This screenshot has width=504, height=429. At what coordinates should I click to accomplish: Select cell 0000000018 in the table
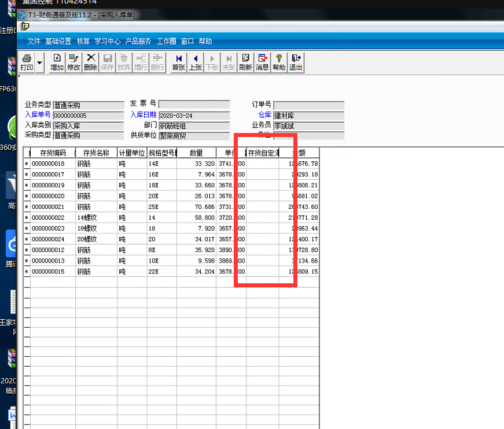coord(53,164)
